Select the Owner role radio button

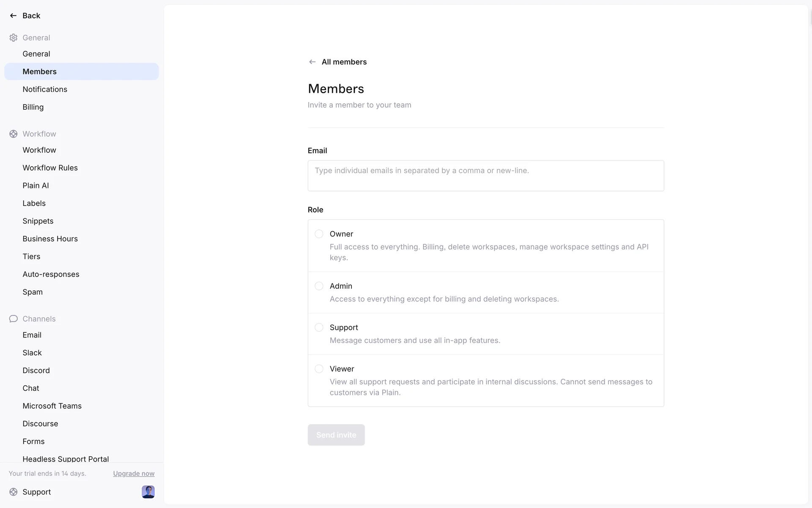[x=319, y=234]
